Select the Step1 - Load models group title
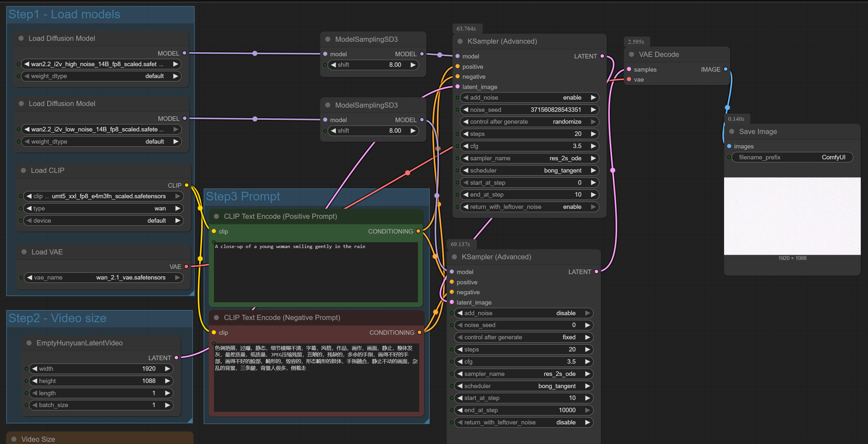 64,14
